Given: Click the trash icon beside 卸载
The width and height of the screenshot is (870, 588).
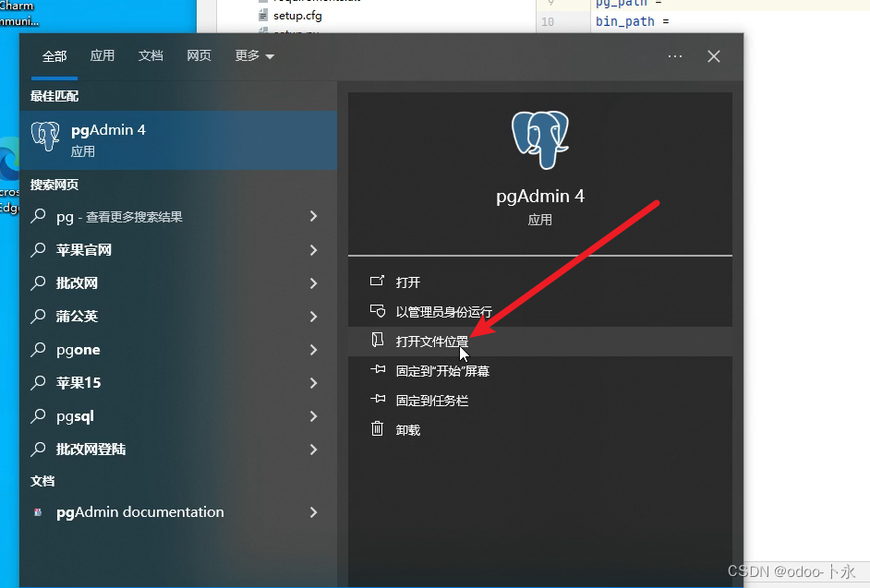Looking at the screenshot, I should 378,428.
